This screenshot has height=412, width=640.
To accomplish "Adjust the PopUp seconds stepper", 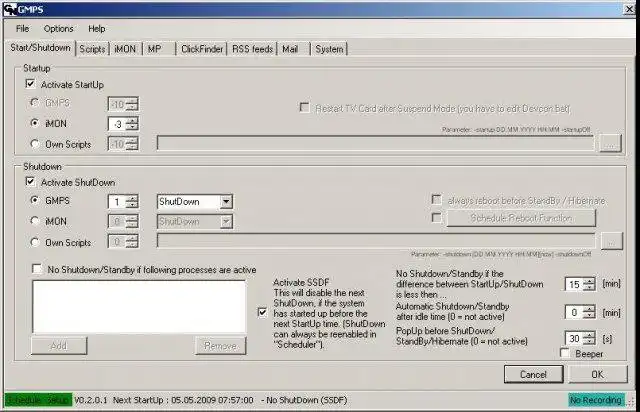I will point(589,338).
